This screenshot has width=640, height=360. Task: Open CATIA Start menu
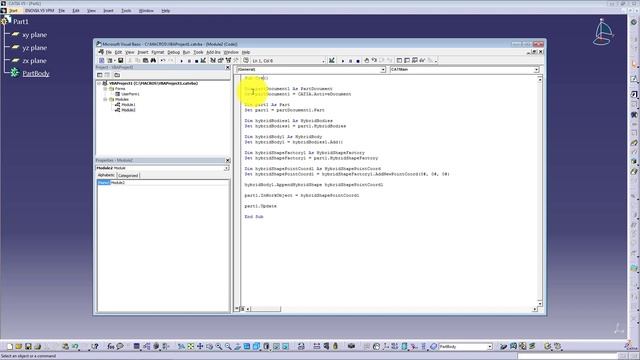13,11
